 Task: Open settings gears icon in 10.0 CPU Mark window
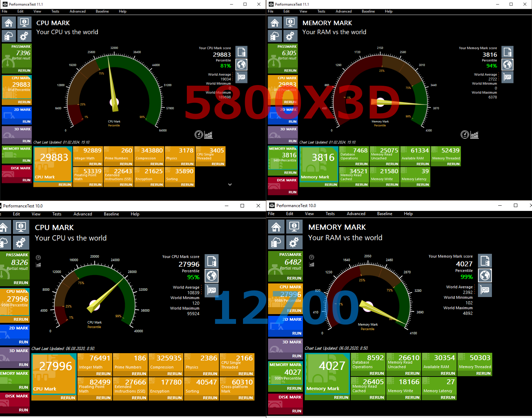tap(21, 242)
